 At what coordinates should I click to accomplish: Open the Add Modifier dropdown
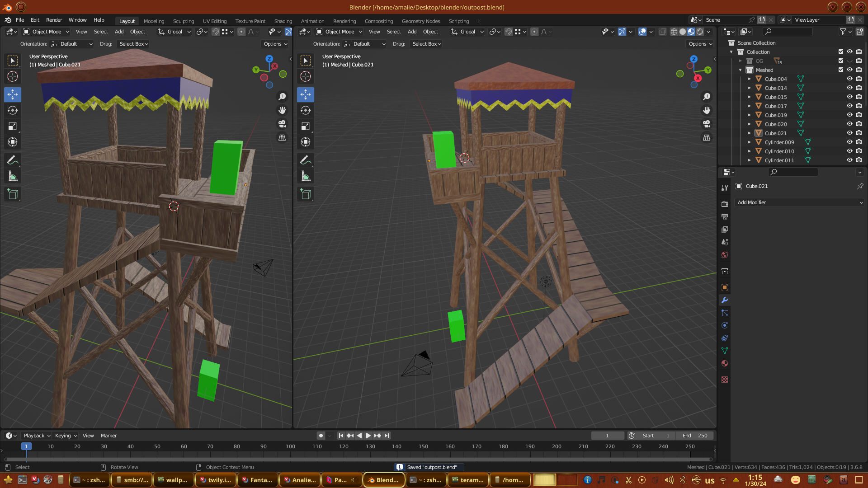(x=799, y=202)
